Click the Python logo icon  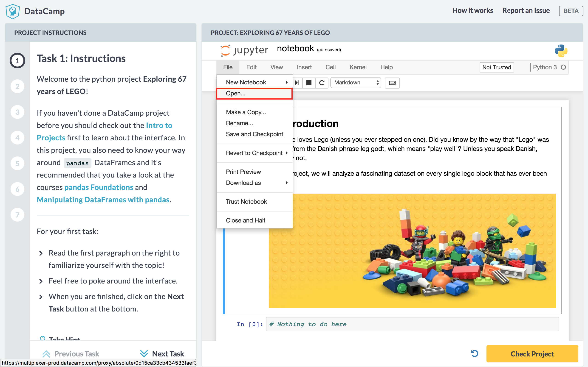pos(561,51)
